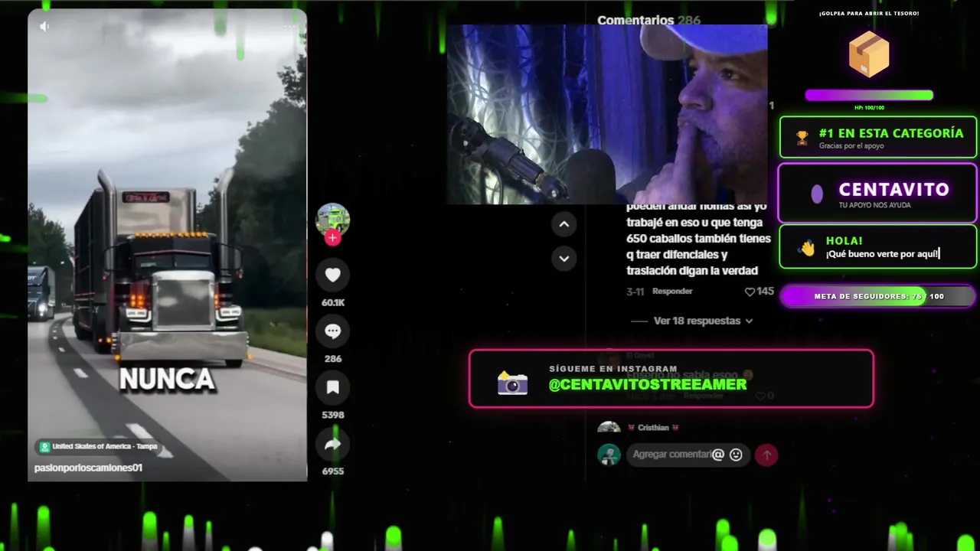Viewport: 980px width, 551px height.
Task: Click the treasure HP 100/100 progress bar
Action: point(869,96)
